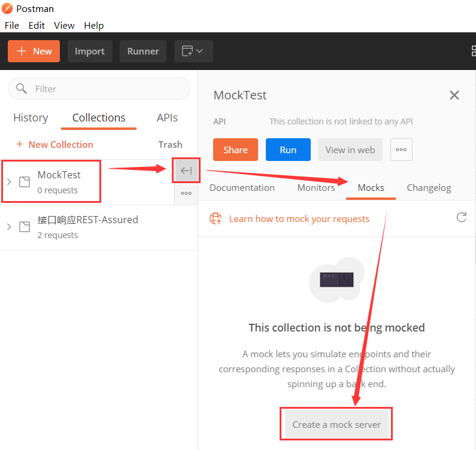Viewport: 476px width, 450px height.
Task: Click the folder icon of MockTest collection
Action: pyautogui.click(x=25, y=182)
